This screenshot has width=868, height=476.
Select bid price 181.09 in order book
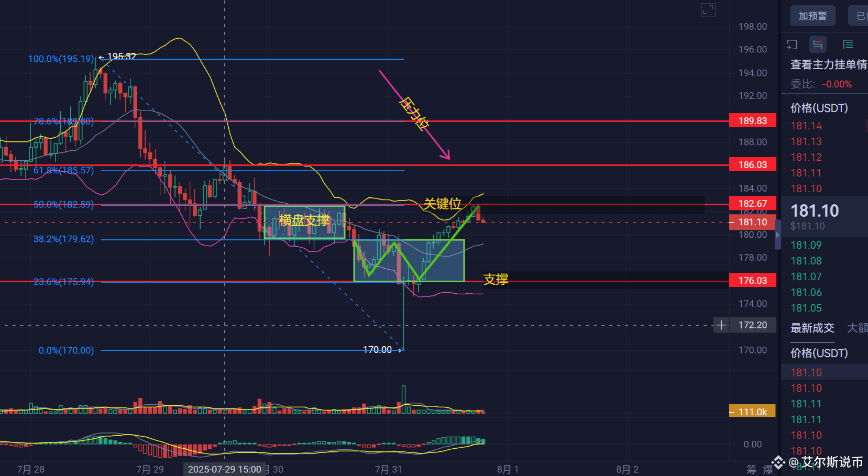tap(806, 245)
